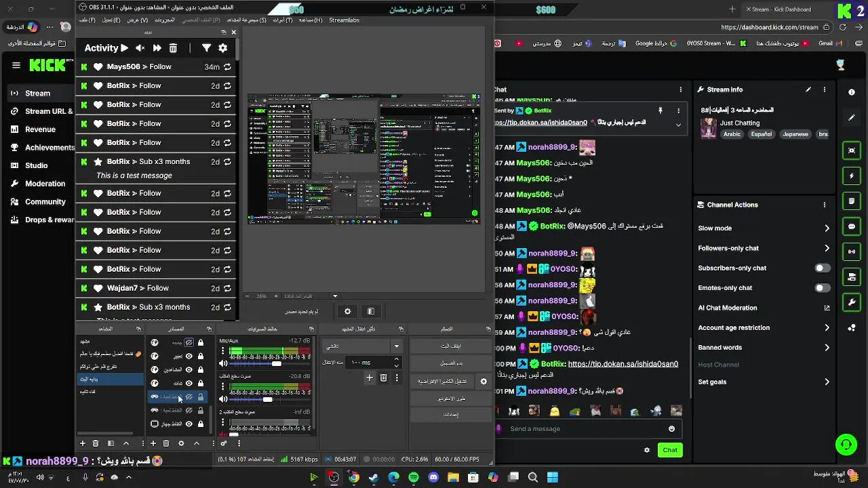Open the OBS virtual camera settings gear
This screenshot has height=488, width=868.
(484, 382)
